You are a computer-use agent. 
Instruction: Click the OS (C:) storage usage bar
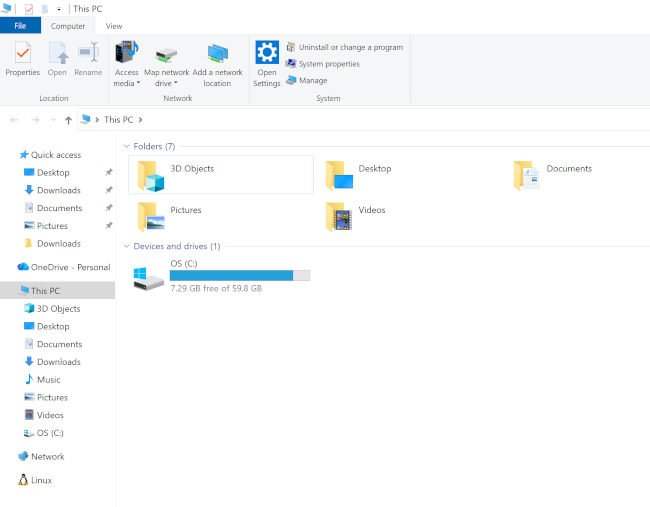coord(240,275)
